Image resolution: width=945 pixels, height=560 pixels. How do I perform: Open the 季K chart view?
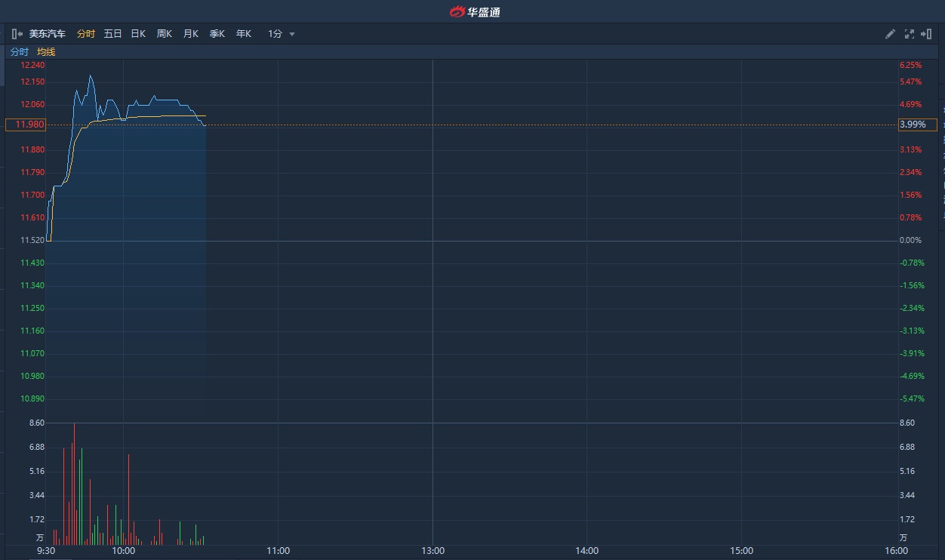pos(217,34)
